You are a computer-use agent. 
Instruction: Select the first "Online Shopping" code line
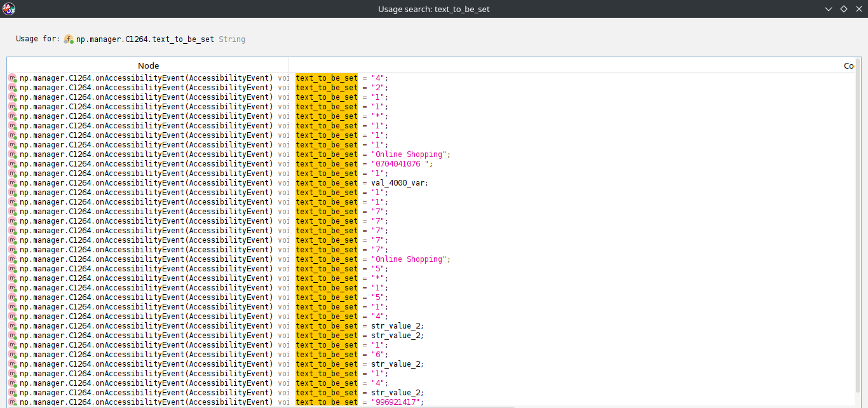coord(374,154)
